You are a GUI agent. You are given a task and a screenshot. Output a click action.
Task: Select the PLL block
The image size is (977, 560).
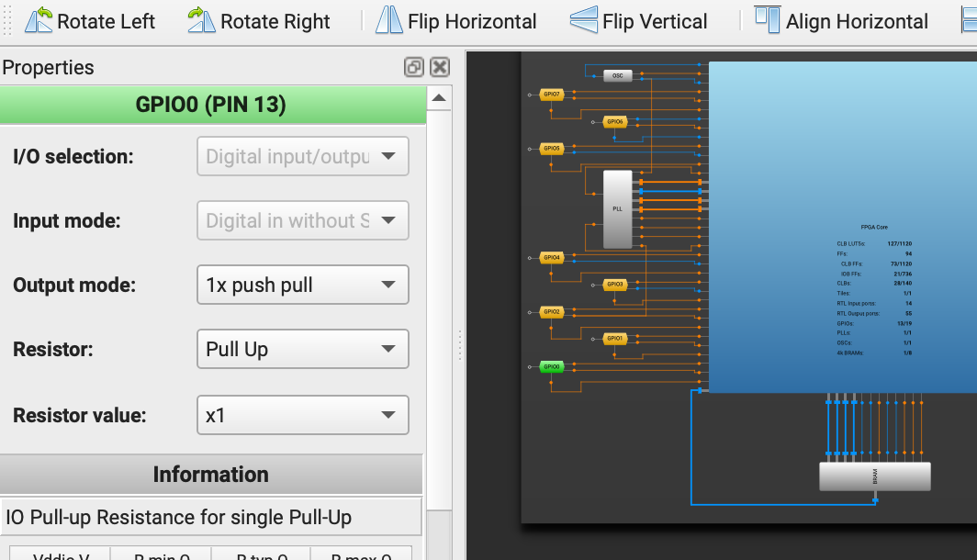point(617,209)
